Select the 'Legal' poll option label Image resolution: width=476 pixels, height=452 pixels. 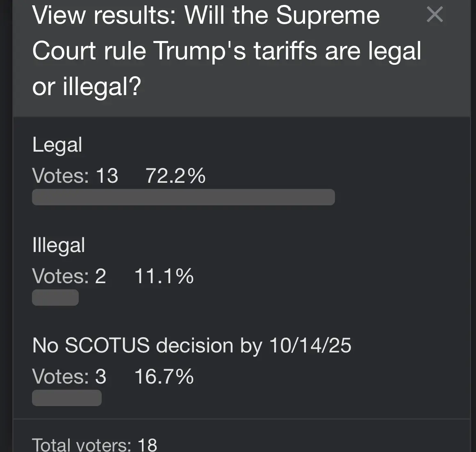pyautogui.click(x=57, y=145)
